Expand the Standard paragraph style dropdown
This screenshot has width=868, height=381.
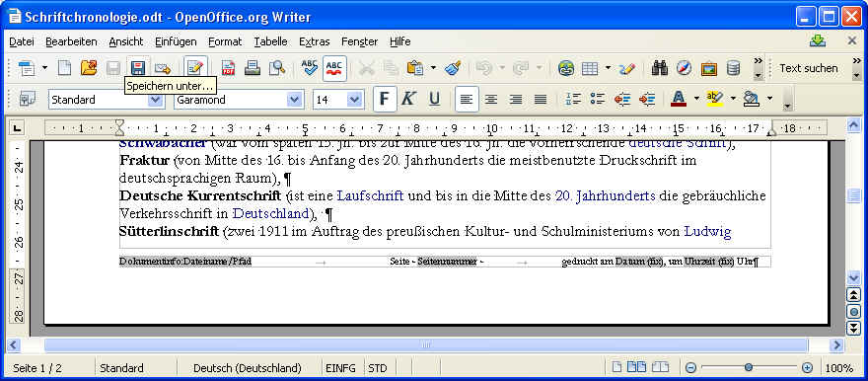(x=156, y=100)
